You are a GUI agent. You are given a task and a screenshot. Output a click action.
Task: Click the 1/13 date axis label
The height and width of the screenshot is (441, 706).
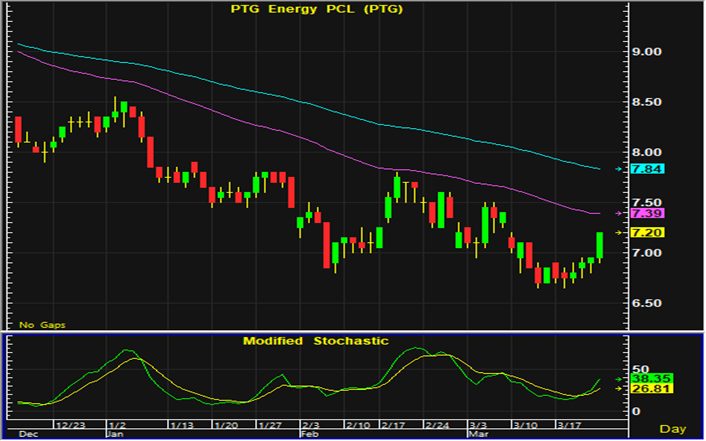(181, 425)
